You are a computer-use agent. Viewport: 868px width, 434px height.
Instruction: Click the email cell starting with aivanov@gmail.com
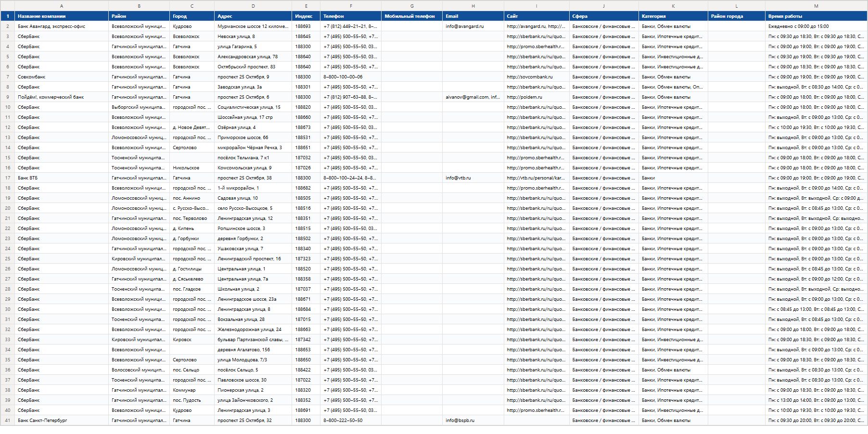(473, 97)
